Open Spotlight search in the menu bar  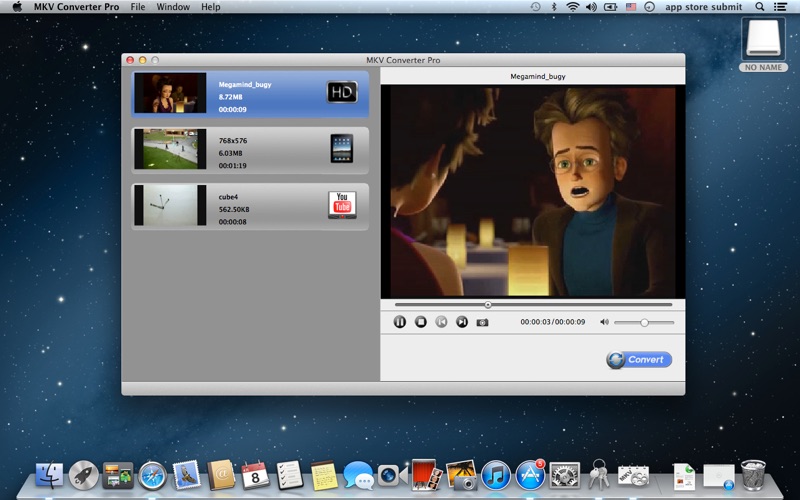tap(758, 7)
